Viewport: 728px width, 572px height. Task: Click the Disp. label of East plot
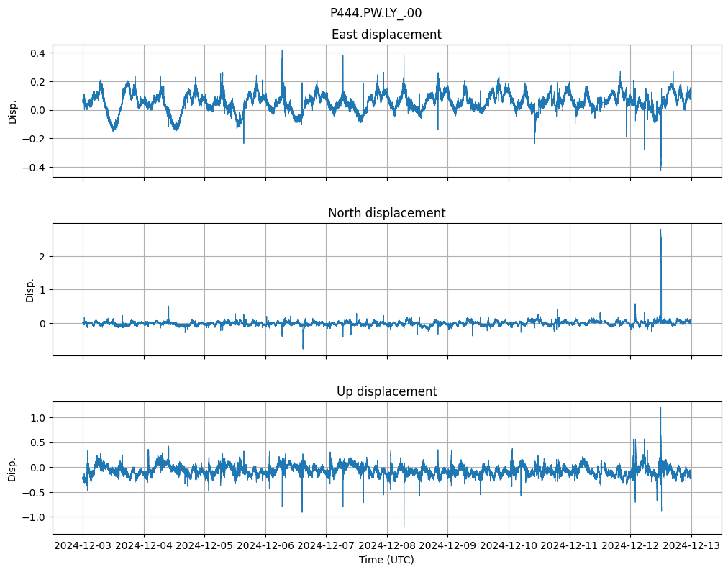[12, 111]
